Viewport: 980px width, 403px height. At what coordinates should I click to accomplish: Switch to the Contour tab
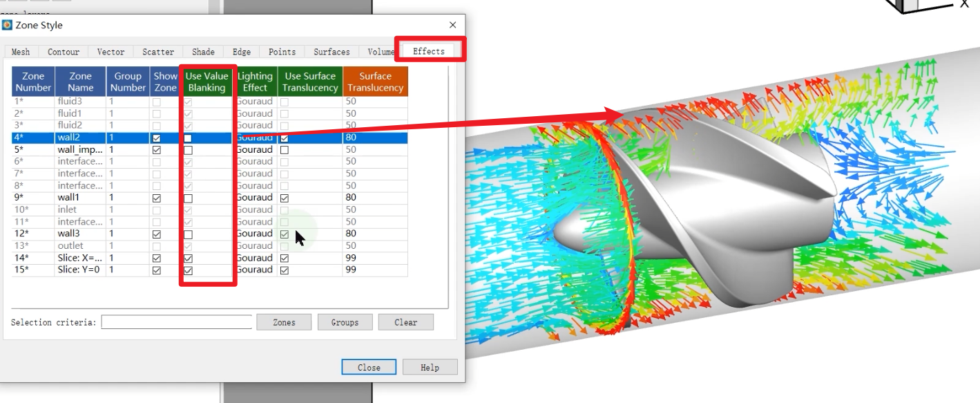point(64,52)
